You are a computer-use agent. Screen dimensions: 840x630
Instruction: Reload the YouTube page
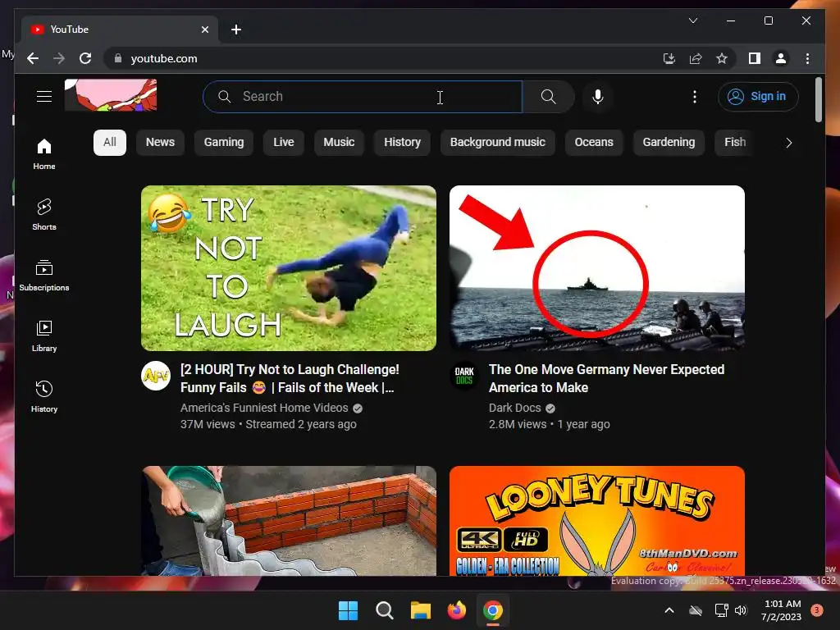85,58
